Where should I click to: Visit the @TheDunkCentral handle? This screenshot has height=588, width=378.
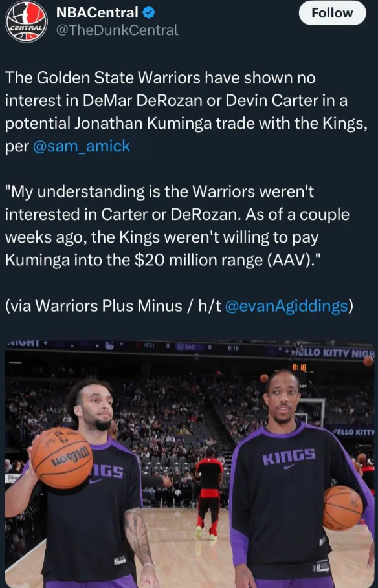click(x=117, y=30)
